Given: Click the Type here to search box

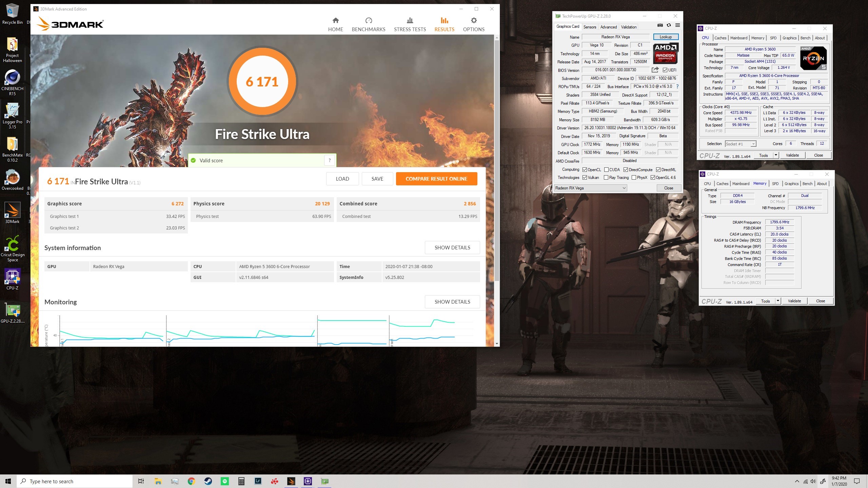Looking at the screenshot, I should click(75, 481).
